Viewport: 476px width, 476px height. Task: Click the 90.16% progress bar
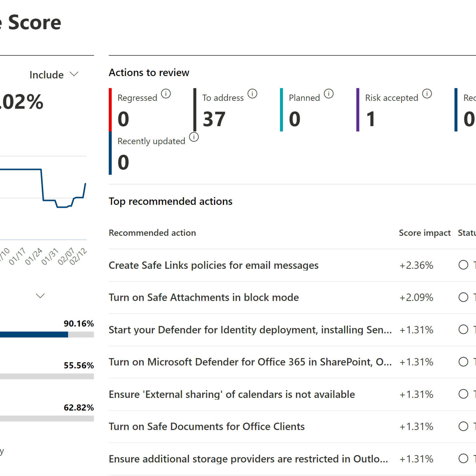pos(47,334)
